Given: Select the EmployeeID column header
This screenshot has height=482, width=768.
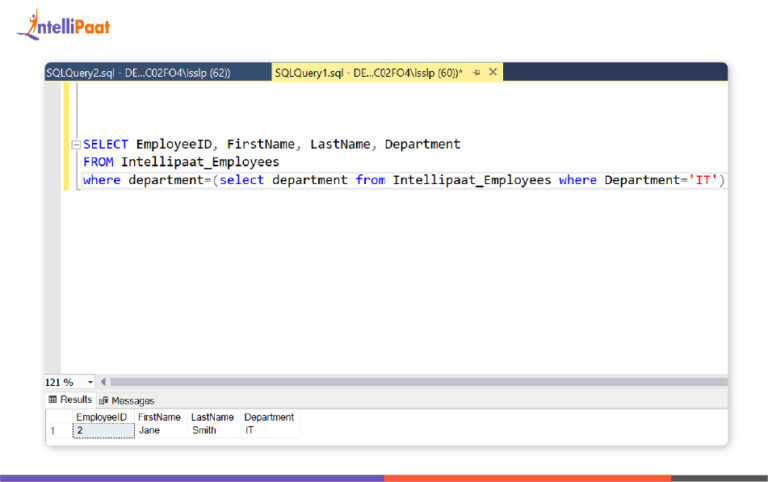Looking at the screenshot, I should [103, 417].
